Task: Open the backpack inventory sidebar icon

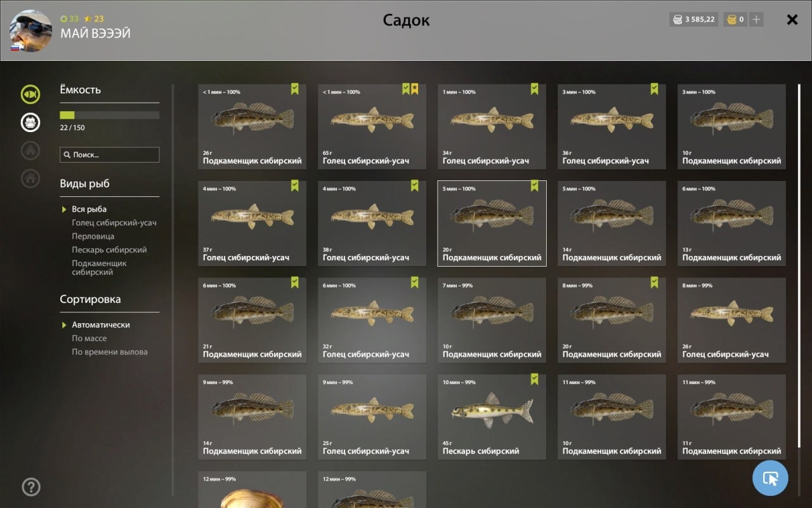Action: 30,122
